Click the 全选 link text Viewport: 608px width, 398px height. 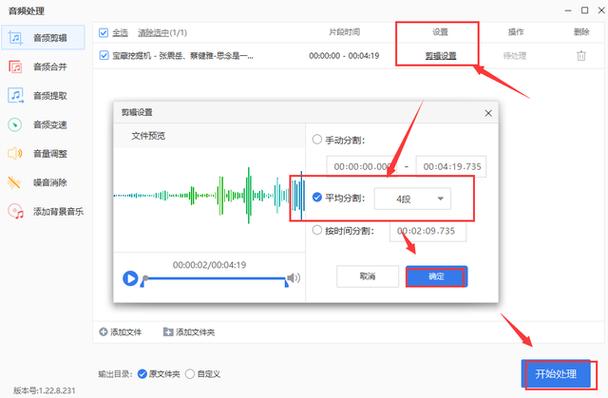(120, 33)
